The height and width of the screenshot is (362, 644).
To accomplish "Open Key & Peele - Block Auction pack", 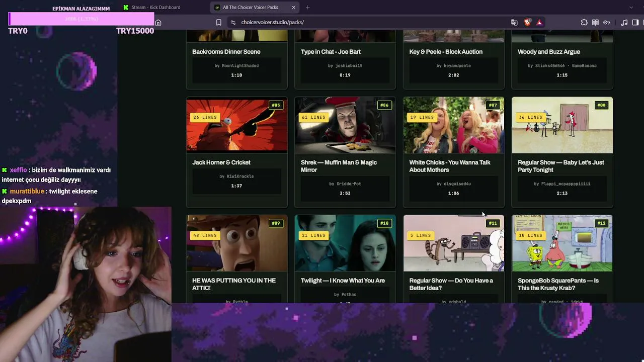I will (446, 52).
